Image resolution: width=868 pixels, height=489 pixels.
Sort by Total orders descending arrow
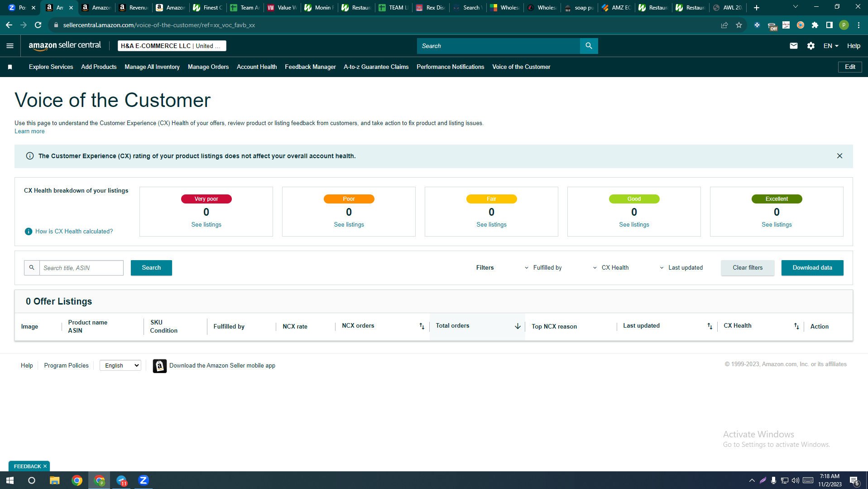[518, 326]
